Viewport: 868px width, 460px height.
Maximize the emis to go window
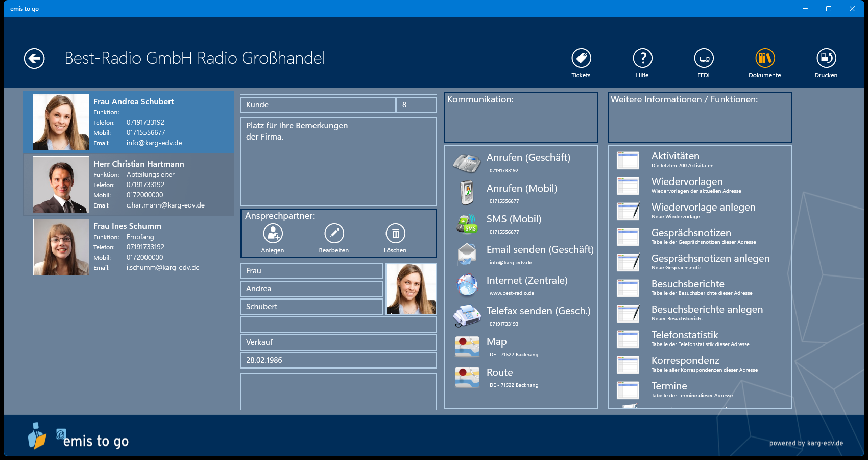[829, 9]
